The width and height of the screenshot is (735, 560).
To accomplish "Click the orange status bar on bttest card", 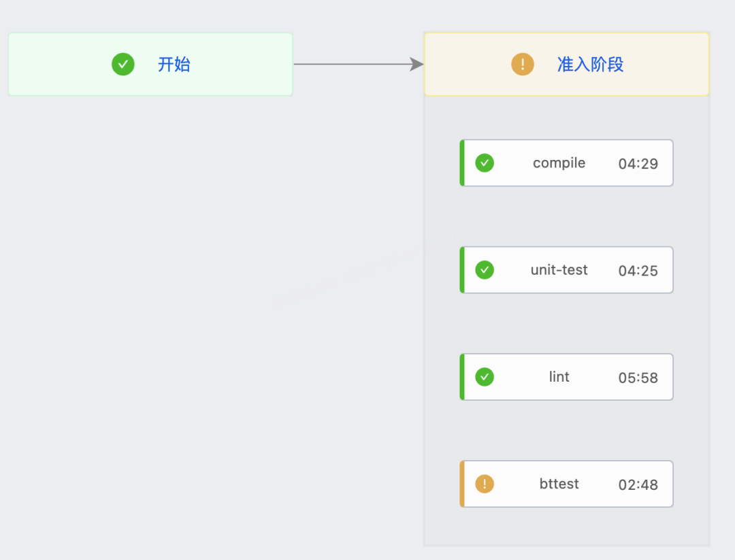I will tap(462, 484).
